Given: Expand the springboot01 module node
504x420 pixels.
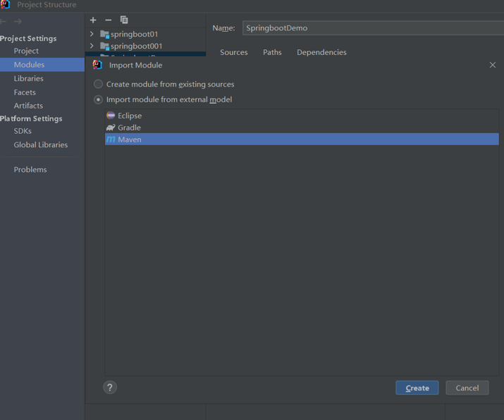Looking at the screenshot, I should point(92,34).
